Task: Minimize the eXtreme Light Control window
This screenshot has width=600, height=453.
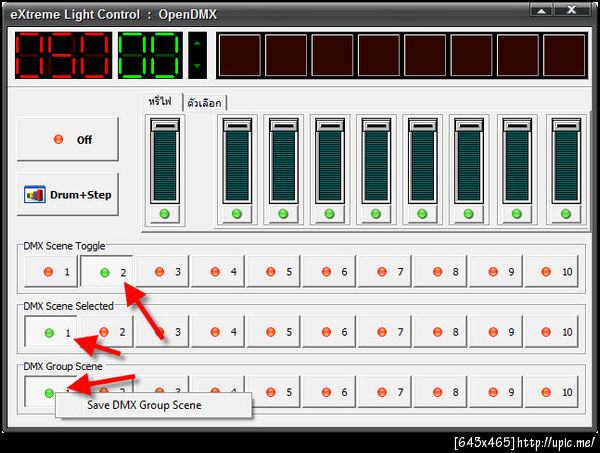Action: tap(541, 10)
